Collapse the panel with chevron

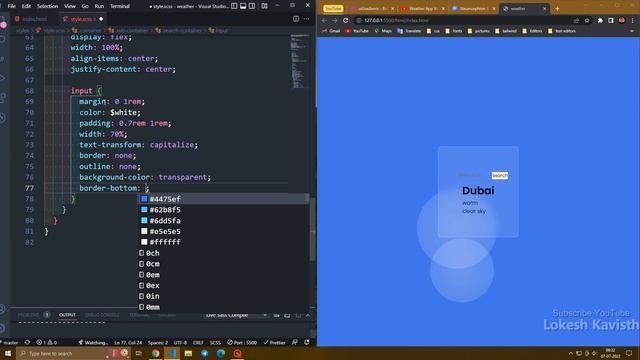pyautogui.click(x=308, y=315)
